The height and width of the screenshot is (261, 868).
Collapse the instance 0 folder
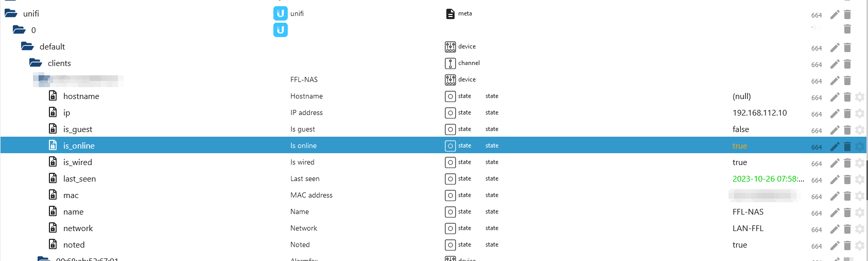click(x=19, y=30)
